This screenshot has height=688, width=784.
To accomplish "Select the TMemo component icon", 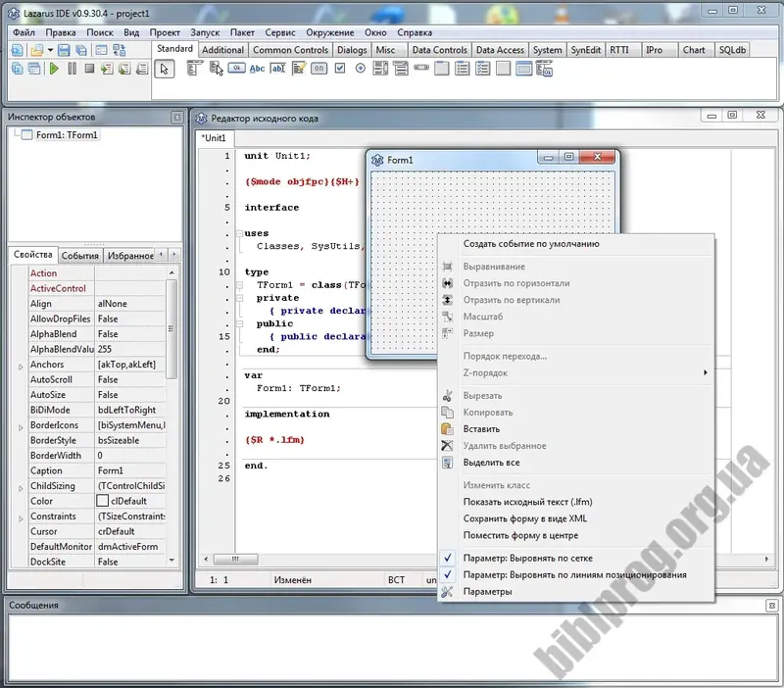I will pyautogui.click(x=299, y=69).
